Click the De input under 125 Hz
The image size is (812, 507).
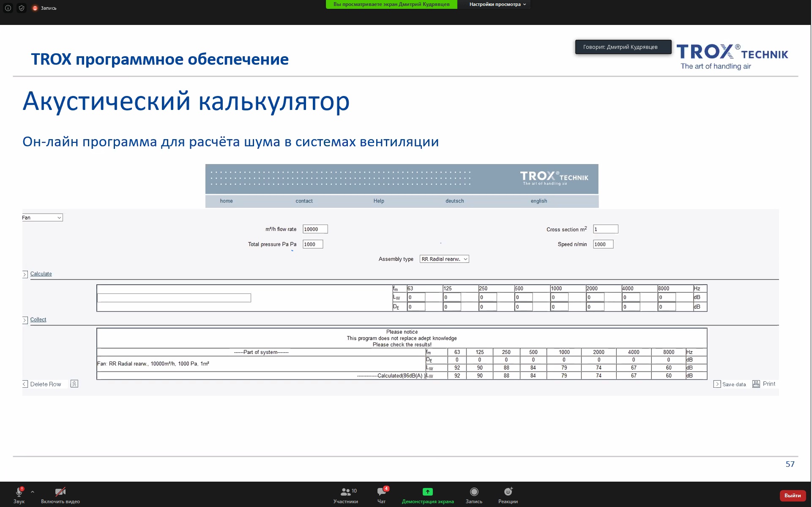452,307
